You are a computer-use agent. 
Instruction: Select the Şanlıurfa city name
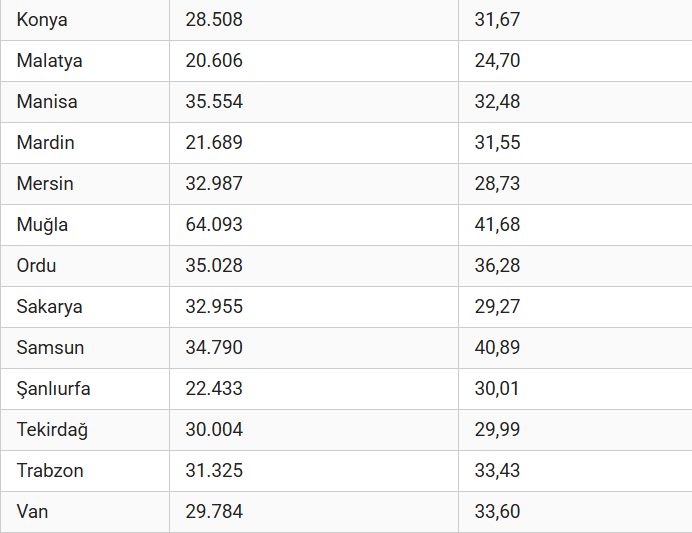point(53,389)
